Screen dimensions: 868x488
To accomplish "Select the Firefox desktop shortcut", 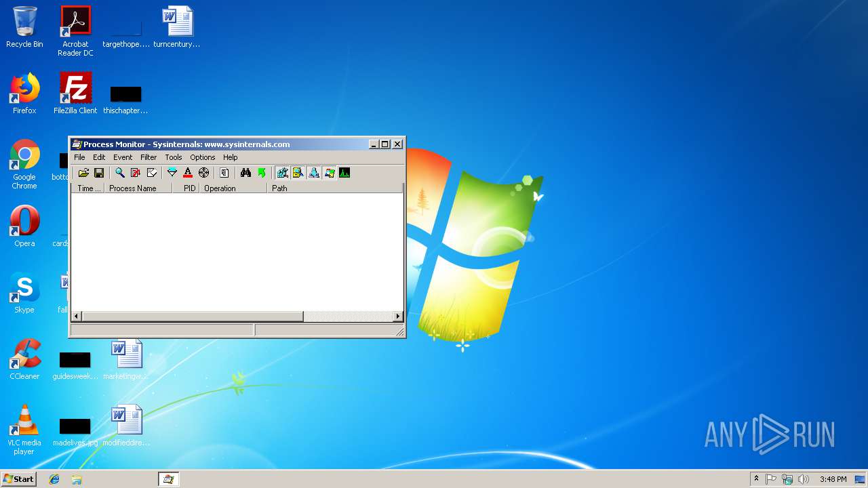I will [x=24, y=94].
